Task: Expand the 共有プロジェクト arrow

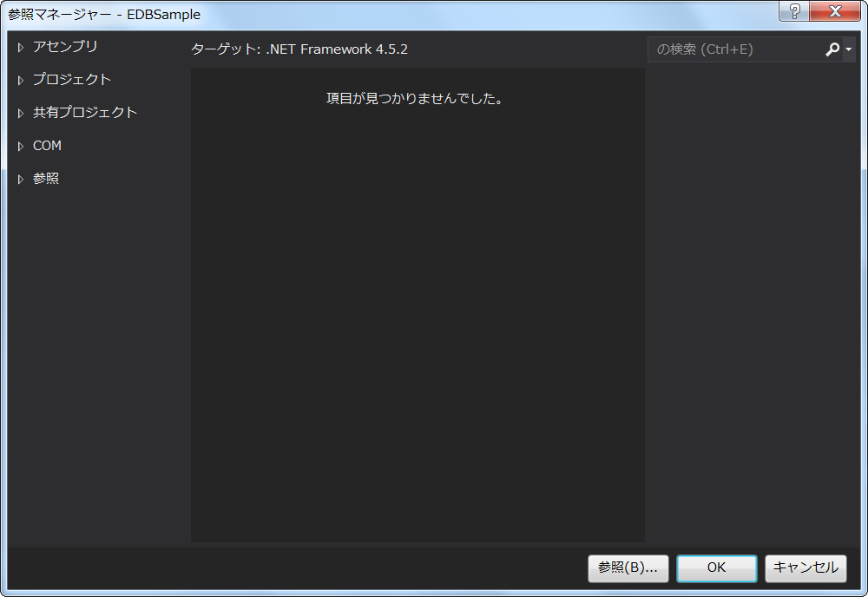Action: [21, 113]
